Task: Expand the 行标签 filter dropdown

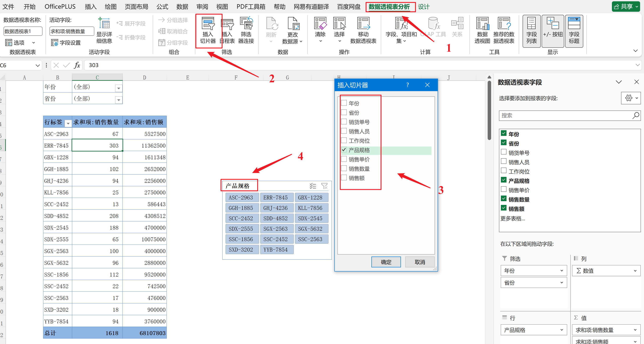Action: pyautogui.click(x=68, y=123)
